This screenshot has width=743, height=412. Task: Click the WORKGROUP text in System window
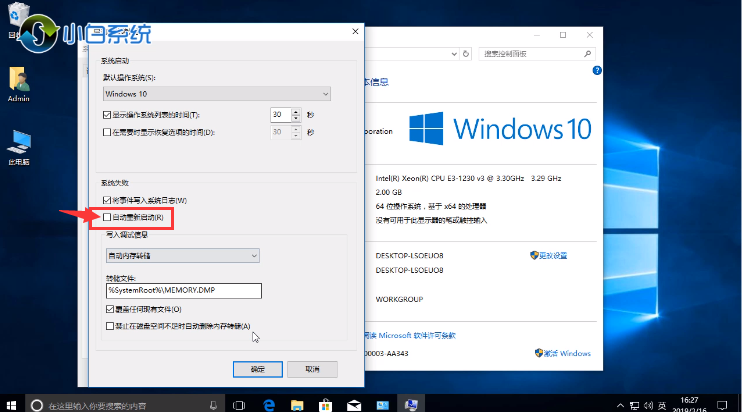[399, 299]
